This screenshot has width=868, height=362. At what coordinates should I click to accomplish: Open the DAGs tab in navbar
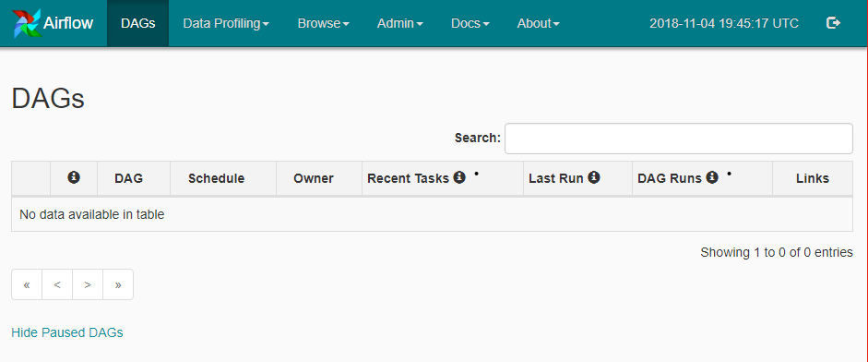[x=137, y=23]
